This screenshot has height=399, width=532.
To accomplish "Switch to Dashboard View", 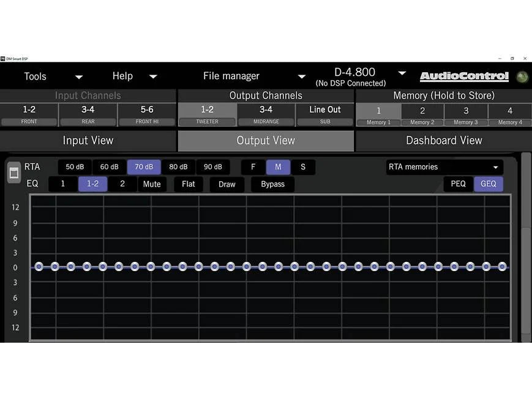I will 444,141.
